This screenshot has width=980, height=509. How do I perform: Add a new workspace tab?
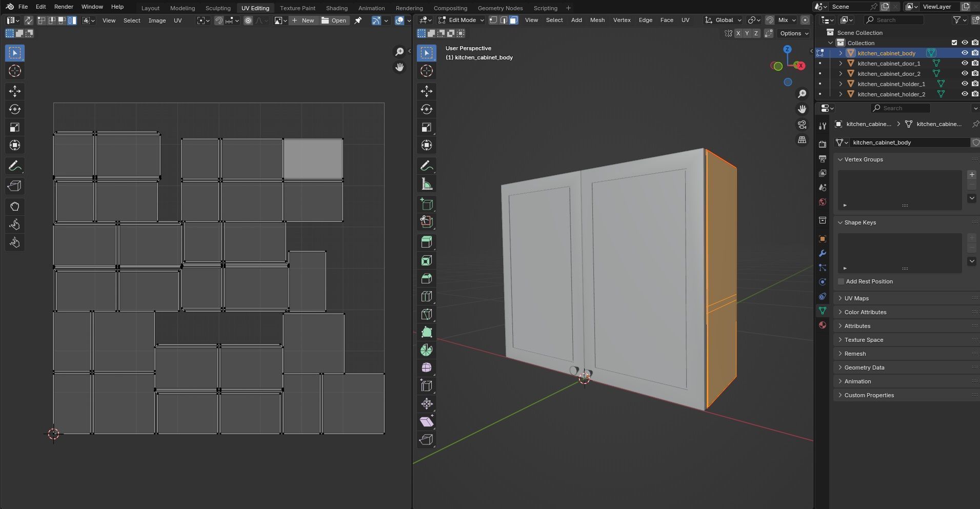click(568, 8)
